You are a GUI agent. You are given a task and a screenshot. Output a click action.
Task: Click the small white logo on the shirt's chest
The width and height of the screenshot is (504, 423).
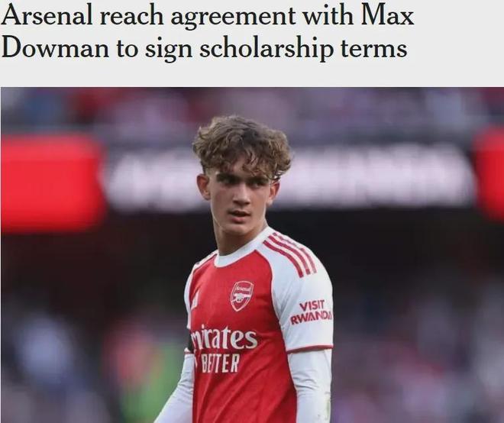(x=195, y=301)
